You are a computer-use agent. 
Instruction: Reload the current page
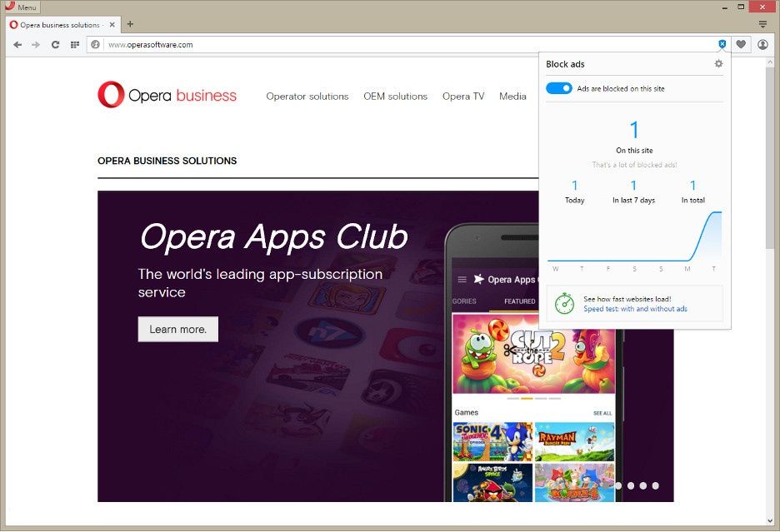click(x=55, y=45)
